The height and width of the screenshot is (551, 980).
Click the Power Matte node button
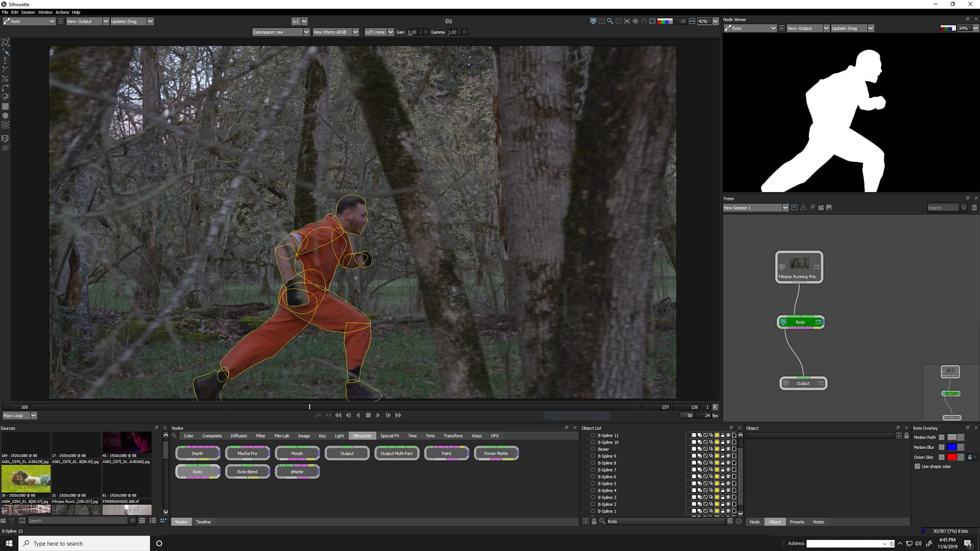click(496, 453)
